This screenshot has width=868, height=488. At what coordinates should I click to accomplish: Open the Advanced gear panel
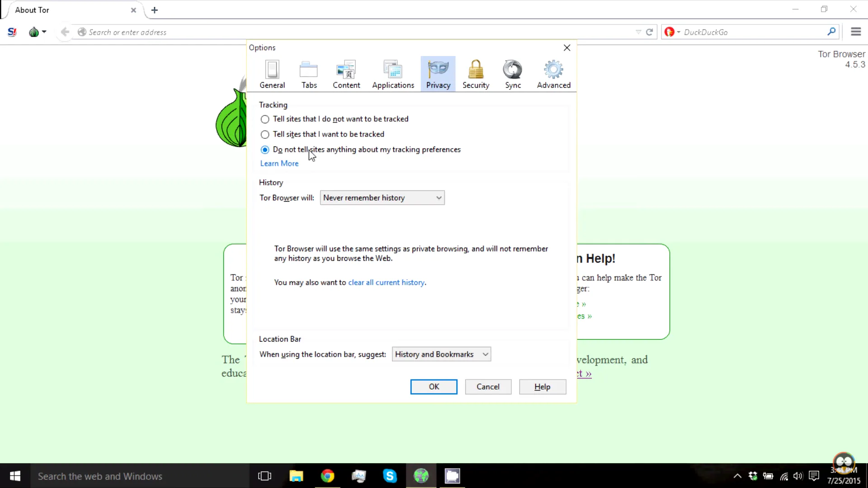click(553, 75)
